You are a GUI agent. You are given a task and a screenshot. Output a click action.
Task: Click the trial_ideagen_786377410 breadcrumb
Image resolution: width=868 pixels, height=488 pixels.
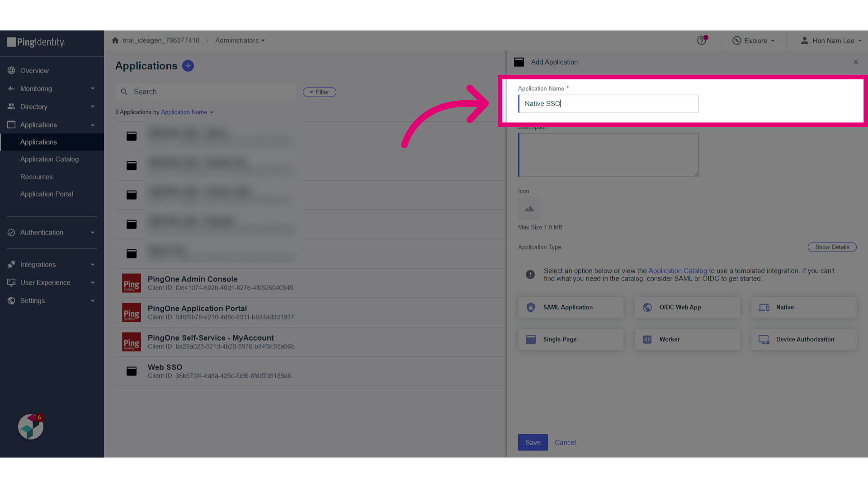161,40
